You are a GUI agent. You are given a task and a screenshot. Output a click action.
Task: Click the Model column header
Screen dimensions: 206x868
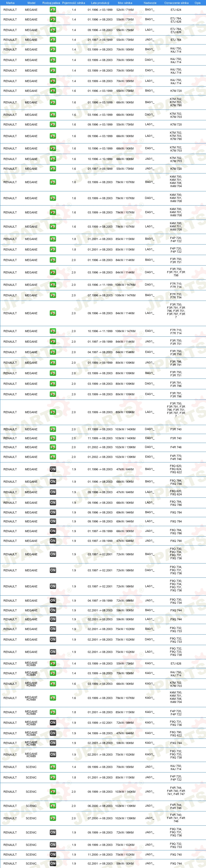pyautogui.click(x=31, y=3)
